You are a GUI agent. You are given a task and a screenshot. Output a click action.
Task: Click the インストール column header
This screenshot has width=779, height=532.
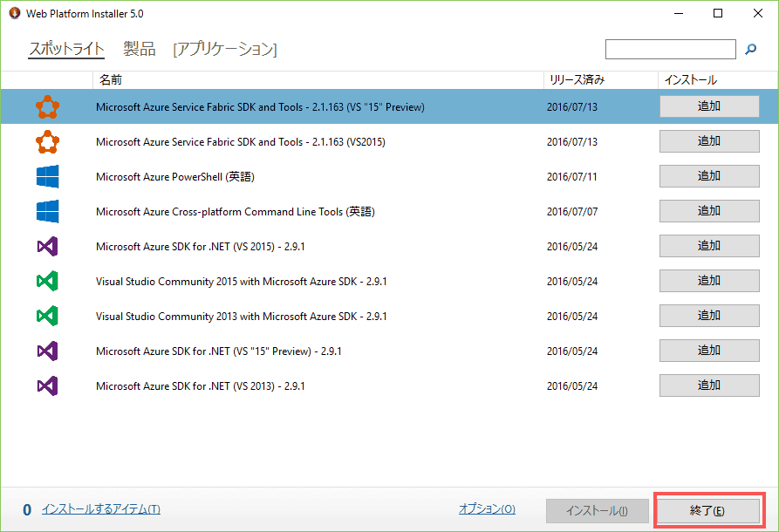(x=718, y=80)
